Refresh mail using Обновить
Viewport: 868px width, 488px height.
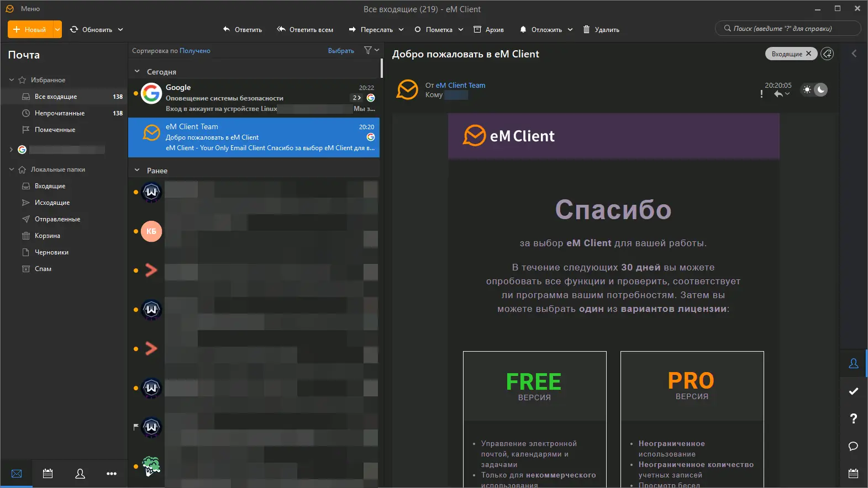click(x=91, y=30)
